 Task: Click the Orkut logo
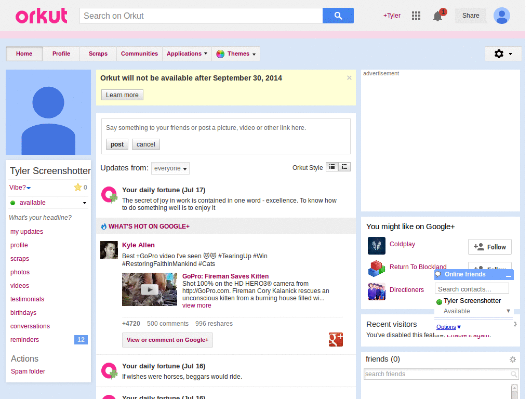tap(42, 16)
